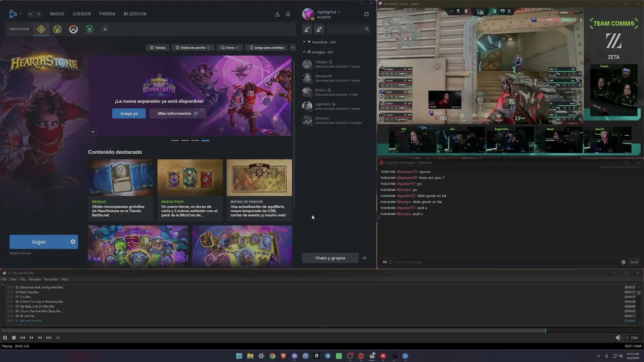
Task: Go back with the Battle.net back arrow
Action: [x=31, y=14]
